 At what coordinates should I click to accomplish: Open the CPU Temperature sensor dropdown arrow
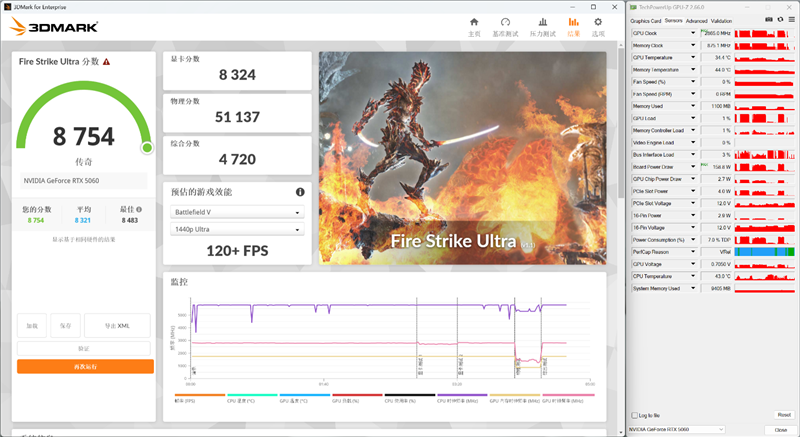click(693, 276)
